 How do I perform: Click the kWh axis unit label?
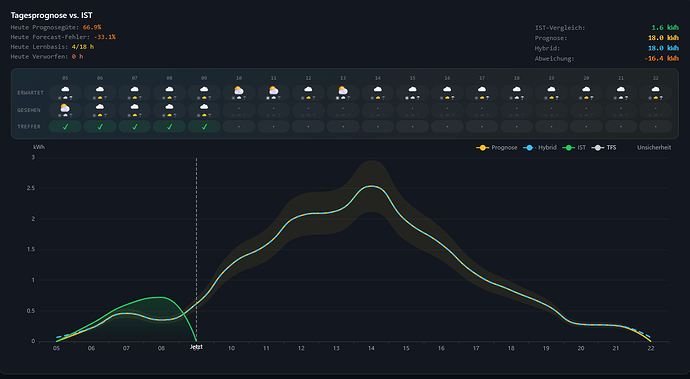[x=39, y=147]
